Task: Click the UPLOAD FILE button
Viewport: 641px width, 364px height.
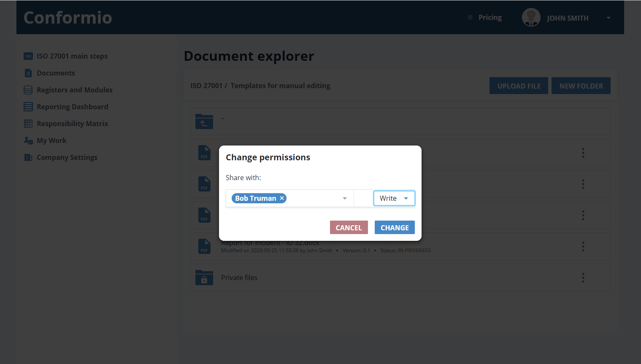Action: (519, 86)
